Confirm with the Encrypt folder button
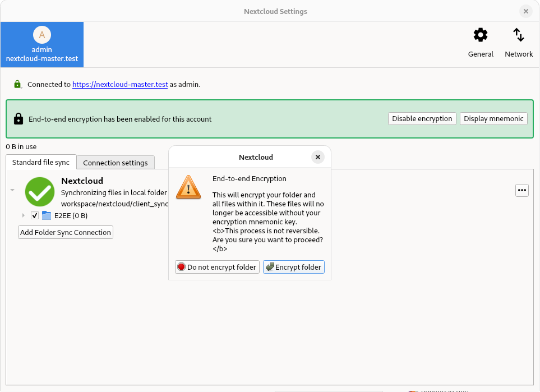The width and height of the screenshot is (540, 392). pyautogui.click(x=294, y=267)
